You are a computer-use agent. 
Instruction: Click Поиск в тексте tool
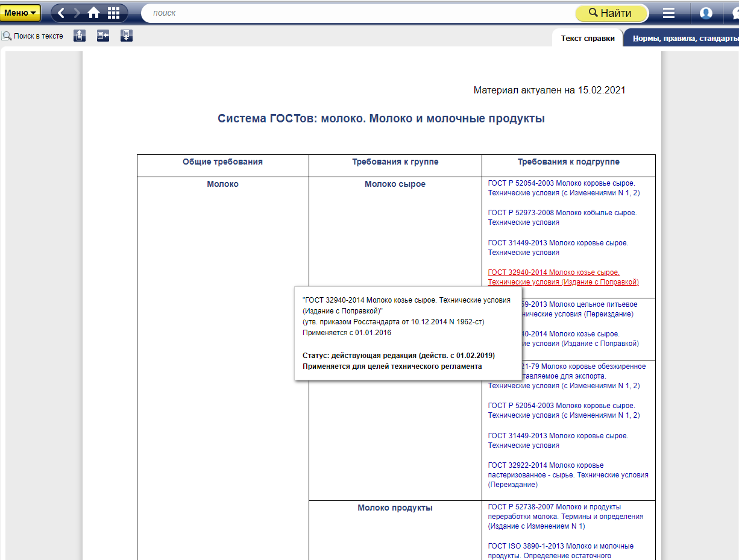click(33, 36)
